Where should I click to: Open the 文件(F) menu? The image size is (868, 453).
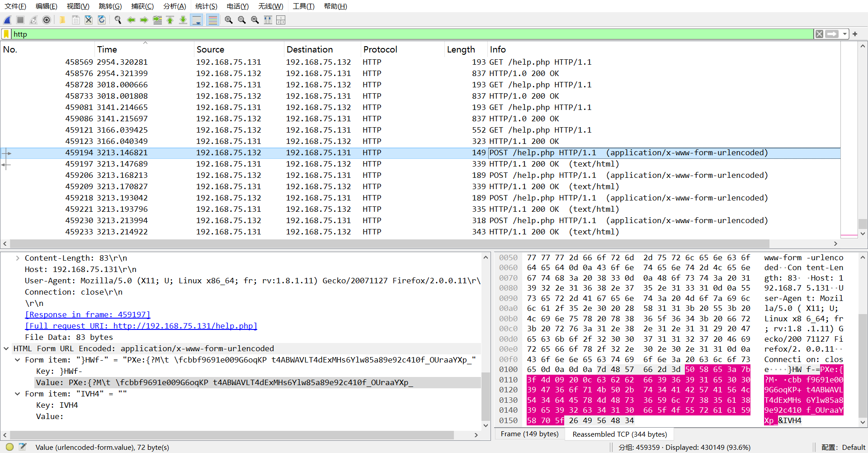15,6
